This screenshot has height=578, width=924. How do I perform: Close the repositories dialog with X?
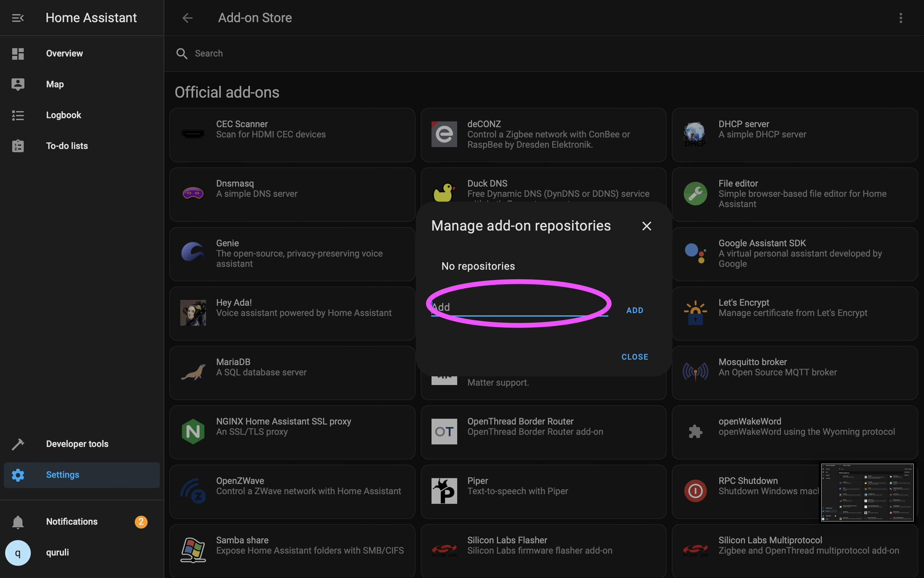point(646,226)
